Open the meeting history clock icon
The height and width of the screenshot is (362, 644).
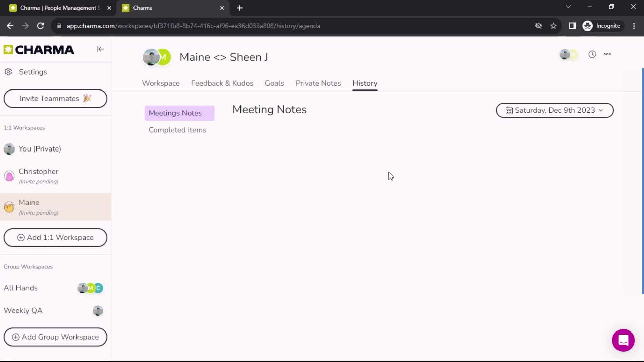pos(592,54)
